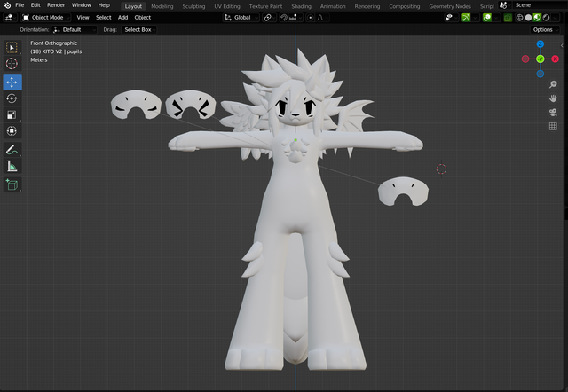Image resolution: width=568 pixels, height=392 pixels.
Task: Open the overlays options dropdown arrow
Action: pyautogui.click(x=496, y=18)
